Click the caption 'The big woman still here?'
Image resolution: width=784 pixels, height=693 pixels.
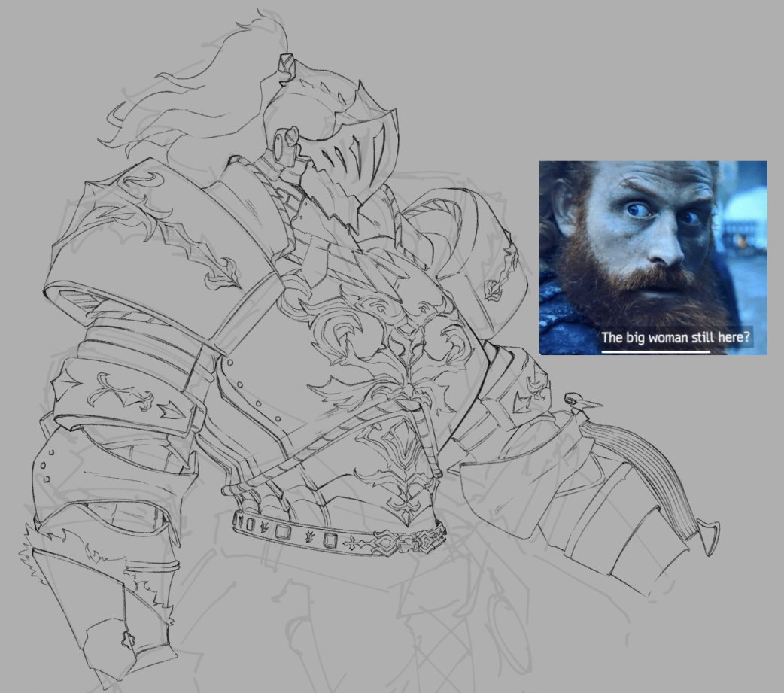tap(676, 337)
